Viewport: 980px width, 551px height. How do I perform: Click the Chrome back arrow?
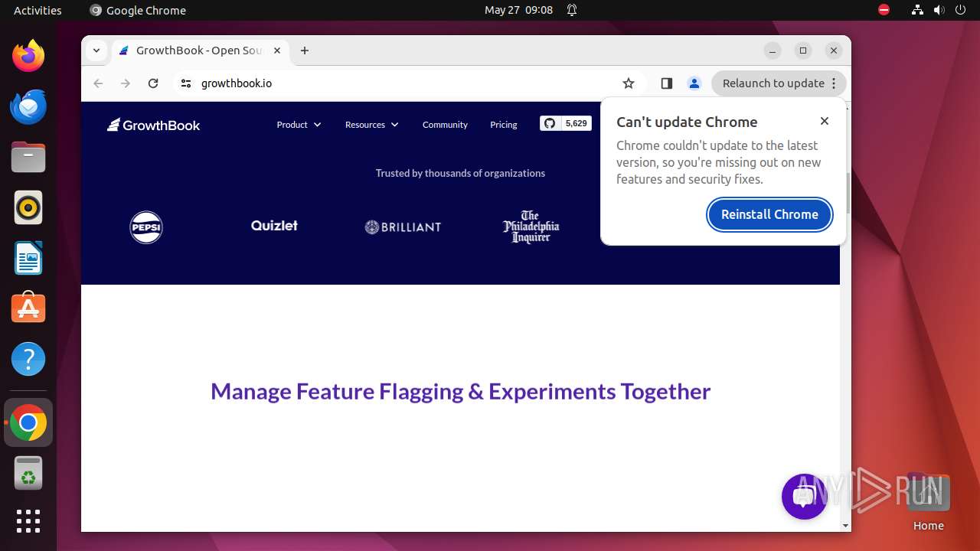(98, 83)
